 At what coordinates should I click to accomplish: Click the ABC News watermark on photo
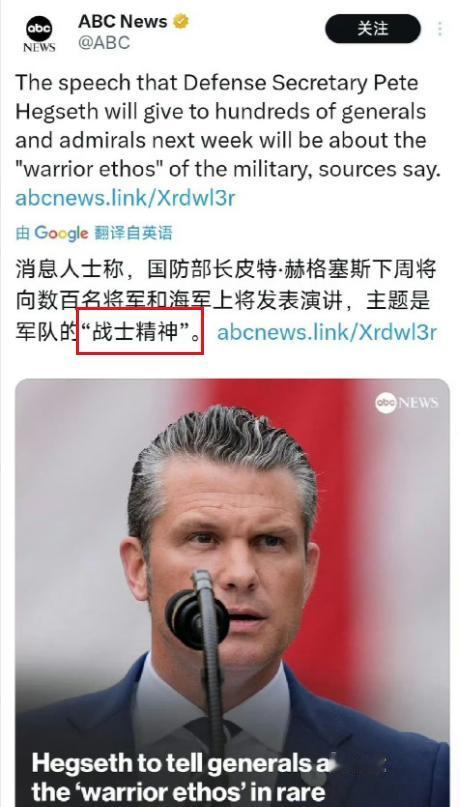click(x=406, y=402)
